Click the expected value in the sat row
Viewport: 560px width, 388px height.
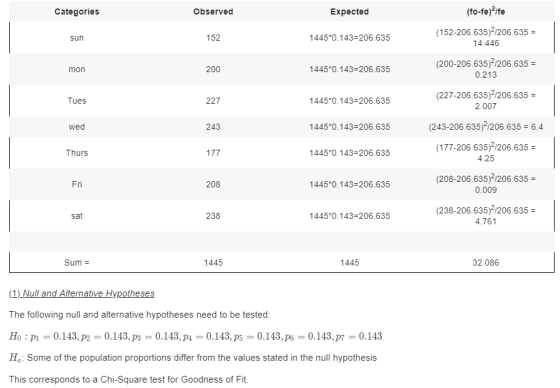coord(349,216)
